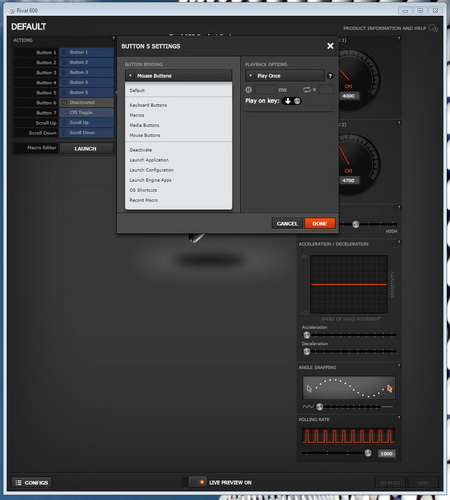Toggle play on key release option

(297, 101)
